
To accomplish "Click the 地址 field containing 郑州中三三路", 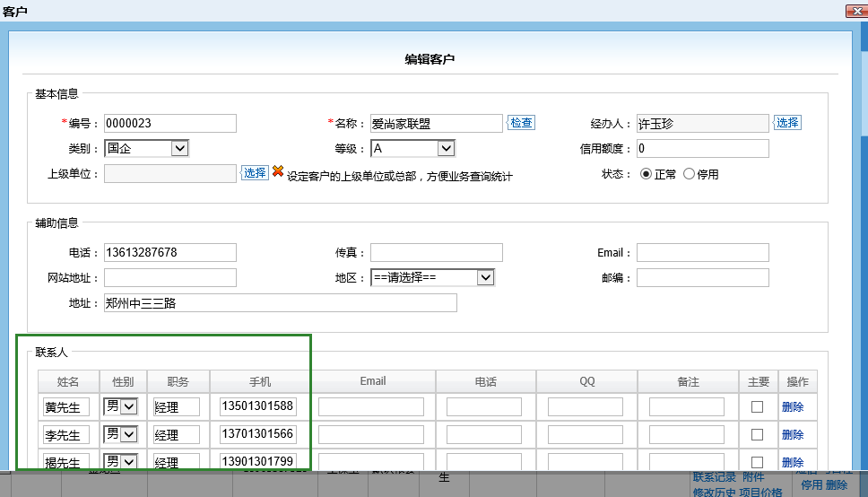I will pyautogui.click(x=280, y=303).
